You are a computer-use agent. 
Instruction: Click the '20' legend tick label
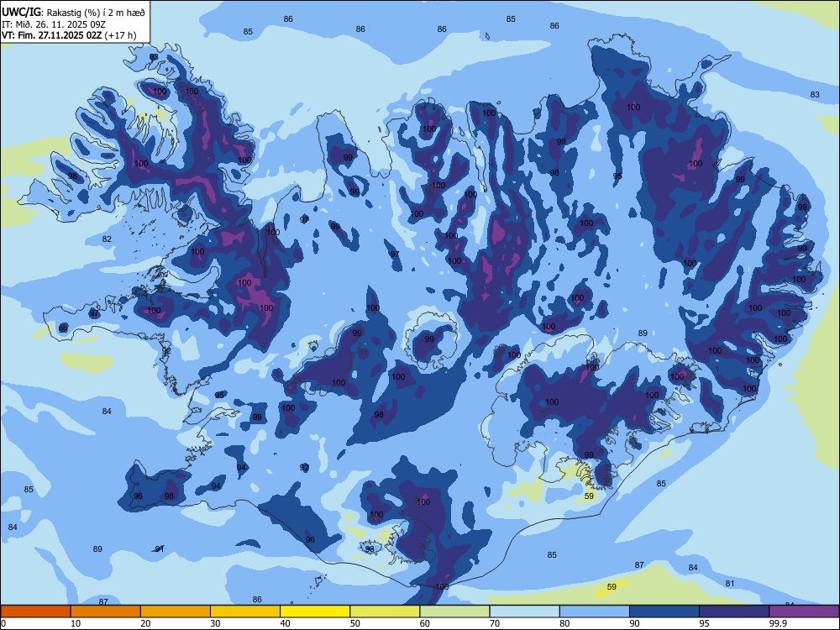pyautogui.click(x=145, y=623)
